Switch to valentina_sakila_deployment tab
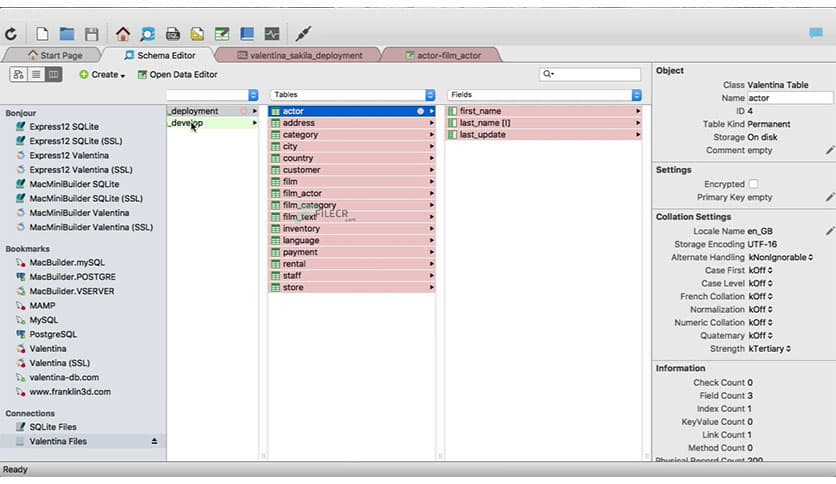 click(300, 55)
